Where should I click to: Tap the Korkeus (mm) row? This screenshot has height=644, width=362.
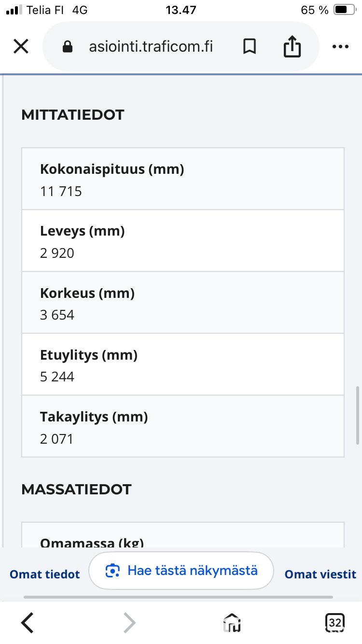(x=183, y=303)
